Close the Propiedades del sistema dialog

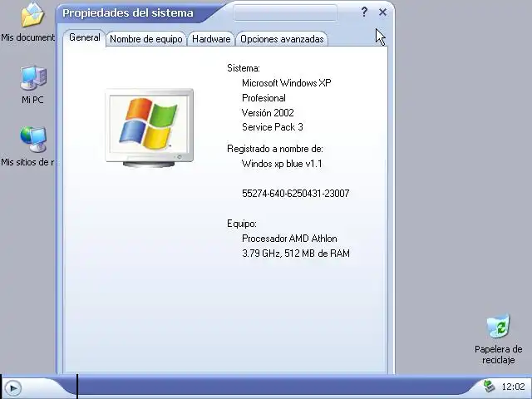(x=382, y=12)
